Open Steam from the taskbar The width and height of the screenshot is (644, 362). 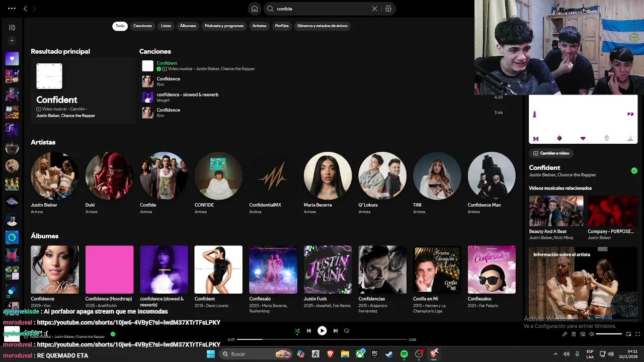[x=389, y=354]
